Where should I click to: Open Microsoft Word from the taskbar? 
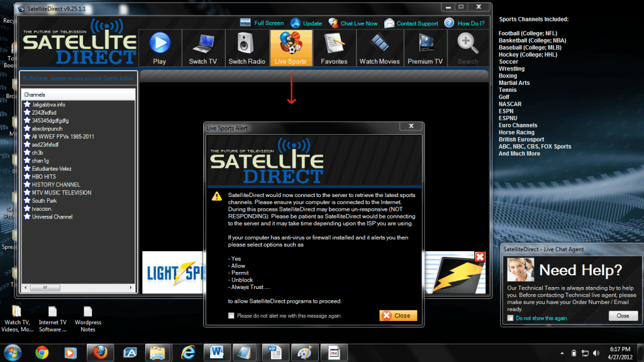tap(217, 353)
